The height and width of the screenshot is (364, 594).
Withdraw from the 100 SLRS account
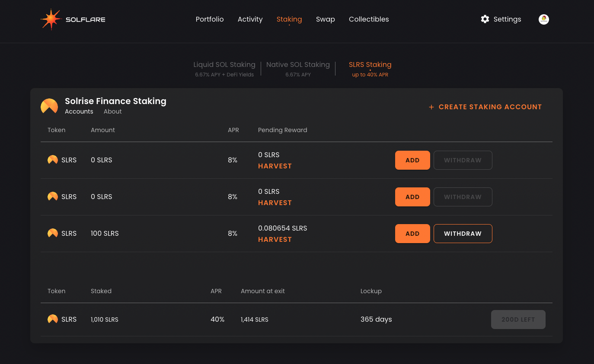(x=463, y=234)
